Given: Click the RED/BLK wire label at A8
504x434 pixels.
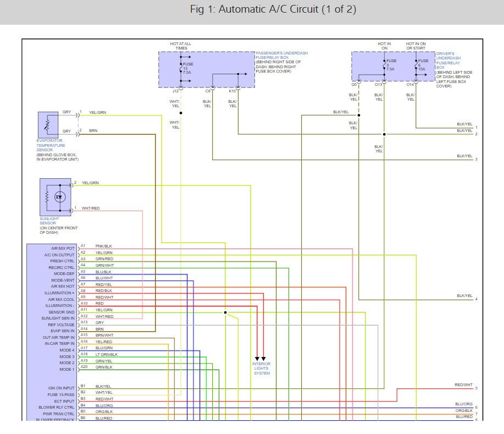Looking at the screenshot, I should click(x=103, y=290).
